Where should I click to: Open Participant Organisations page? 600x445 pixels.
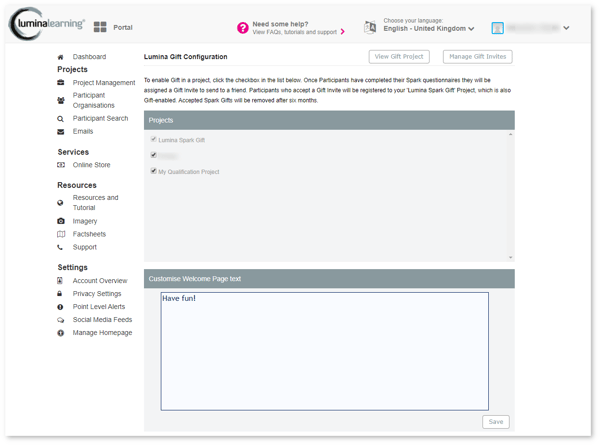(94, 100)
